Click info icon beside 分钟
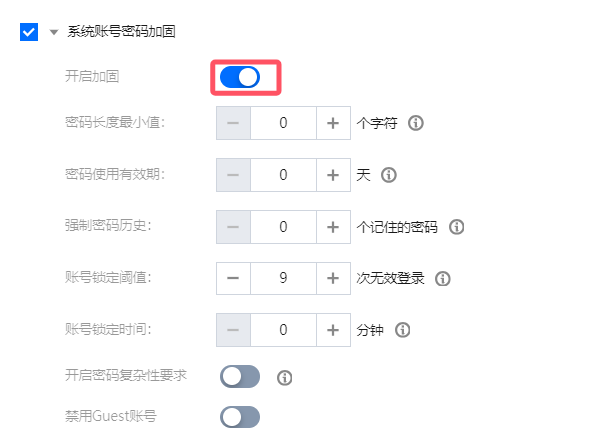Screen dimensions: 615x442 402,330
